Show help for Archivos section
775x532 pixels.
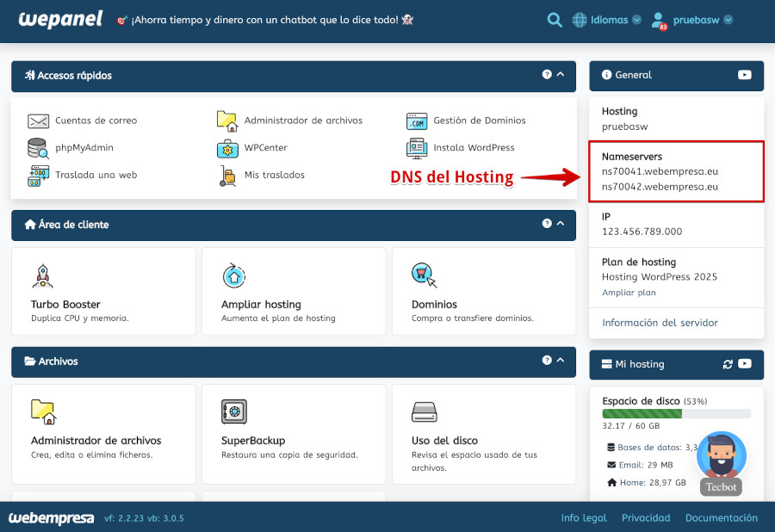tap(547, 360)
